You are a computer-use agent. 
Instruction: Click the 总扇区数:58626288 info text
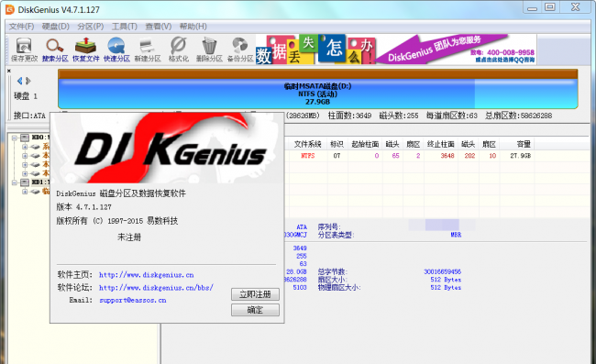pos(518,116)
